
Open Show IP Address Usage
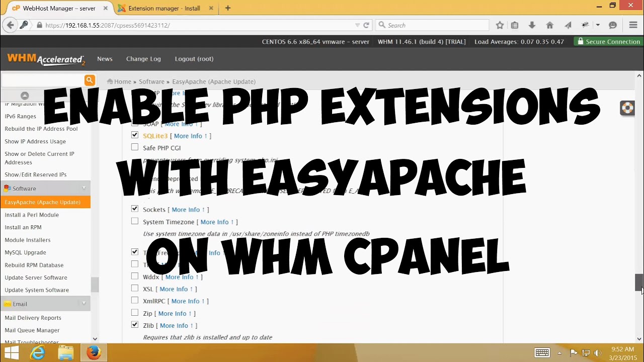(35, 141)
